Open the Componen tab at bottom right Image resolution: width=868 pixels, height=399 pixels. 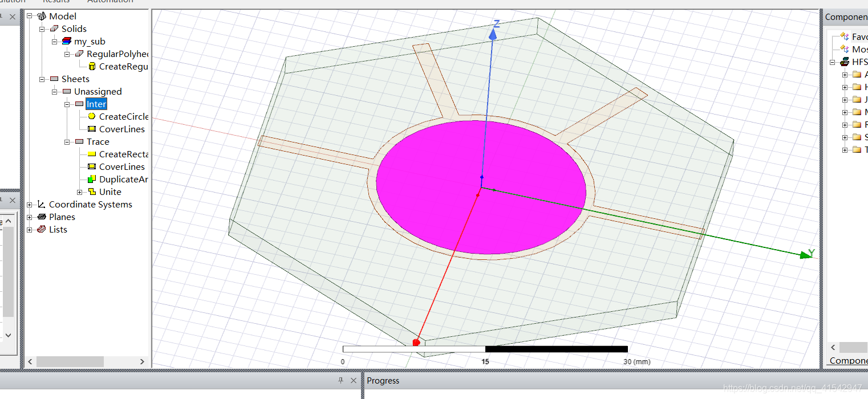pyautogui.click(x=848, y=360)
